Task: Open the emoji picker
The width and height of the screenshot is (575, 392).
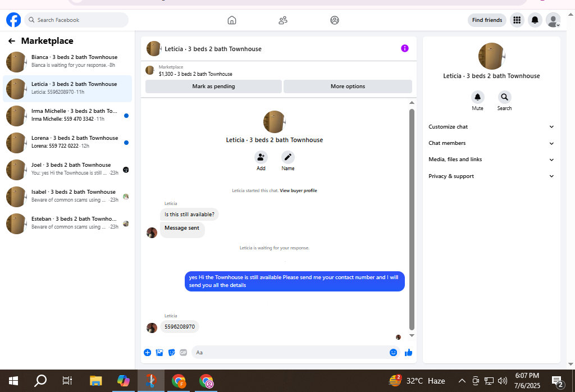Action: [393, 352]
